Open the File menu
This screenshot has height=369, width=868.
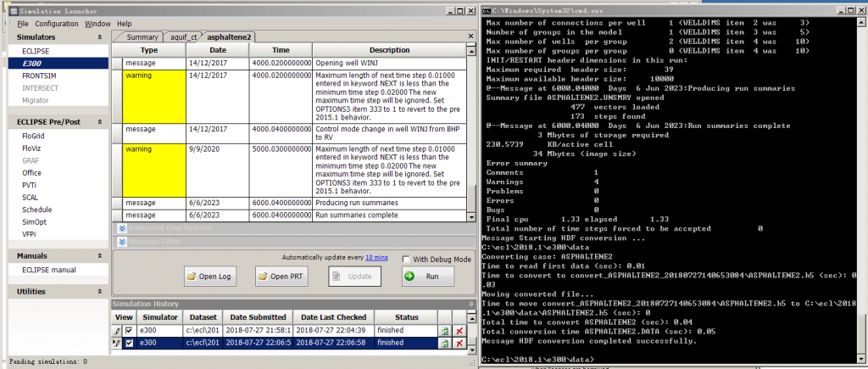[23, 24]
